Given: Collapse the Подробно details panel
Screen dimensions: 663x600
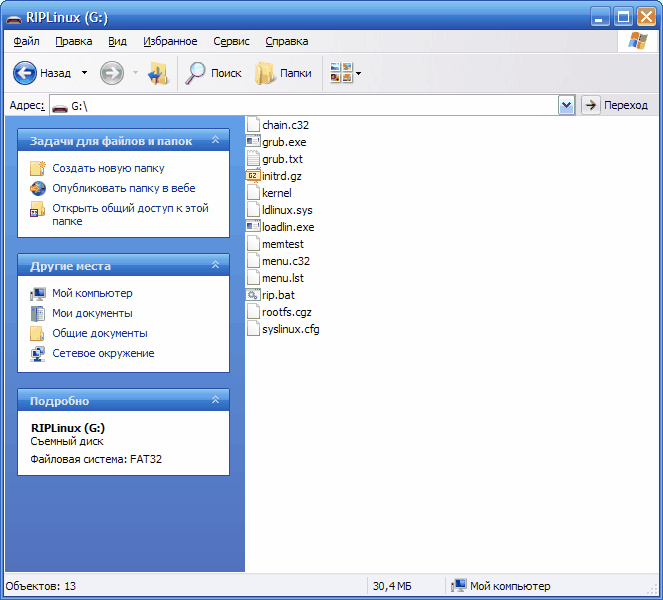Looking at the screenshot, I should point(215,400).
